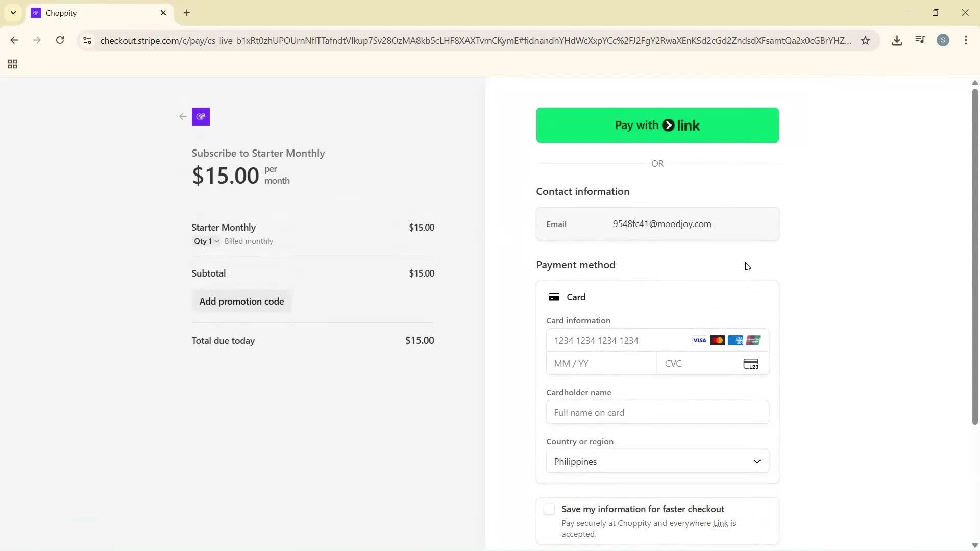
Task: Click the CVC card graphic icon
Action: click(751, 364)
